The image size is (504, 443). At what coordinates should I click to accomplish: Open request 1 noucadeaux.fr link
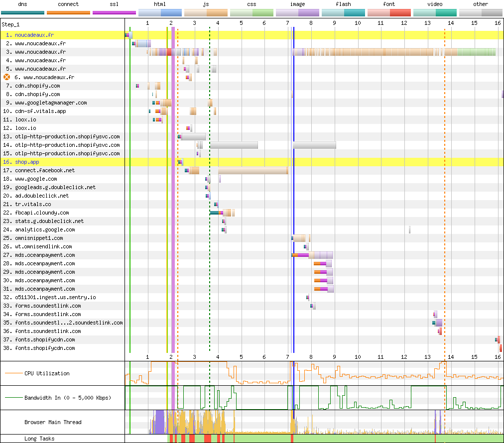pos(34,35)
